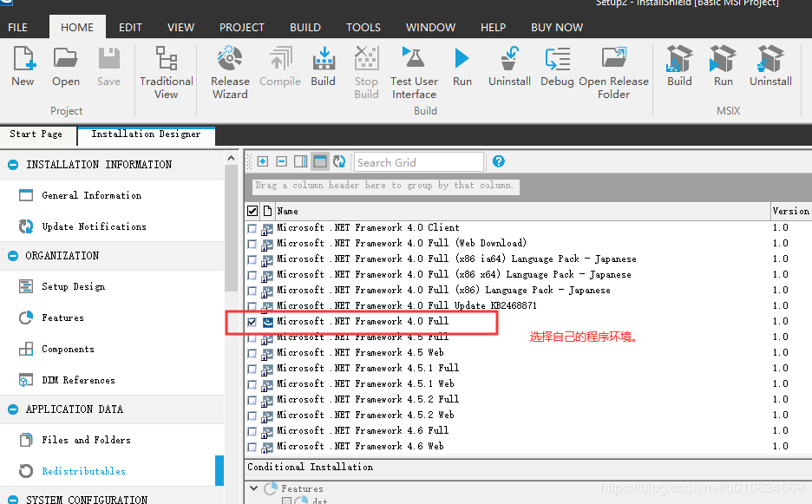812x504 pixels.
Task: Click the expand all grid icon
Action: point(263,161)
